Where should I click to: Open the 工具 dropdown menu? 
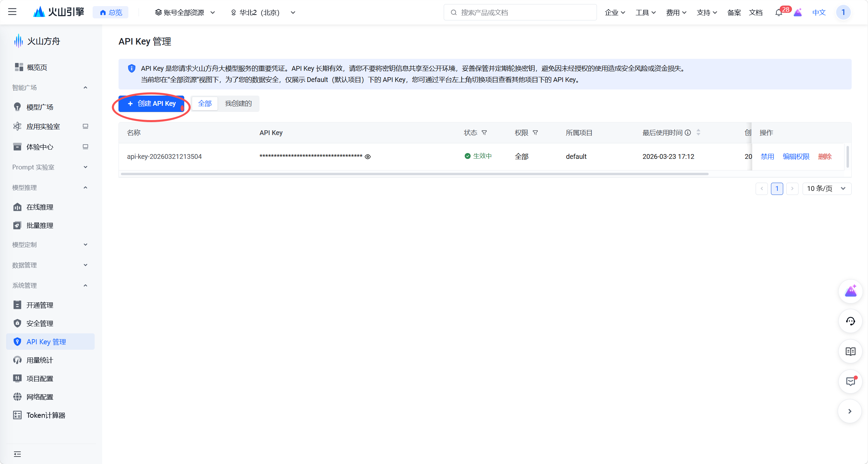[x=646, y=13]
